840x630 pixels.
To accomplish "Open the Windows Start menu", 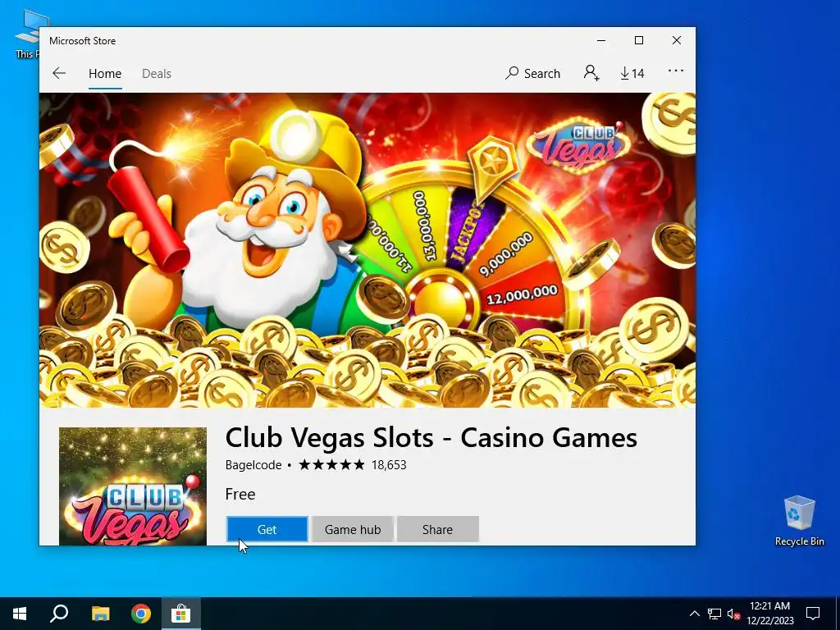I will pyautogui.click(x=20, y=614).
